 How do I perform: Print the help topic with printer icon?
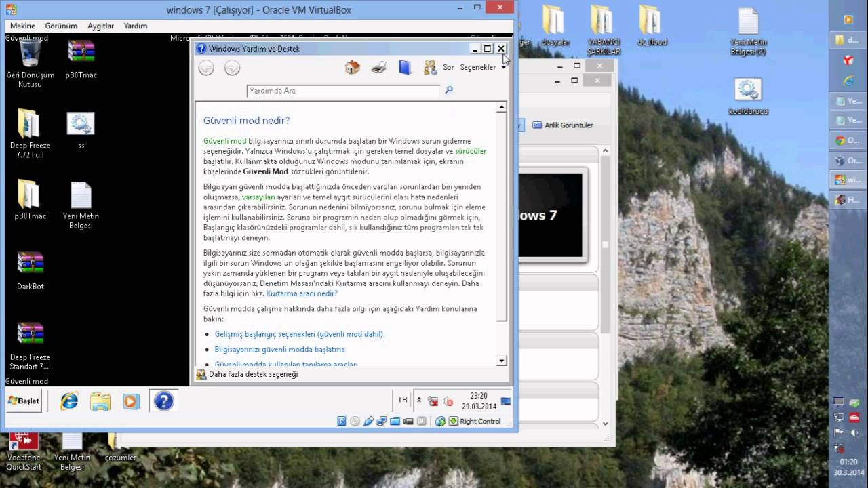[378, 67]
